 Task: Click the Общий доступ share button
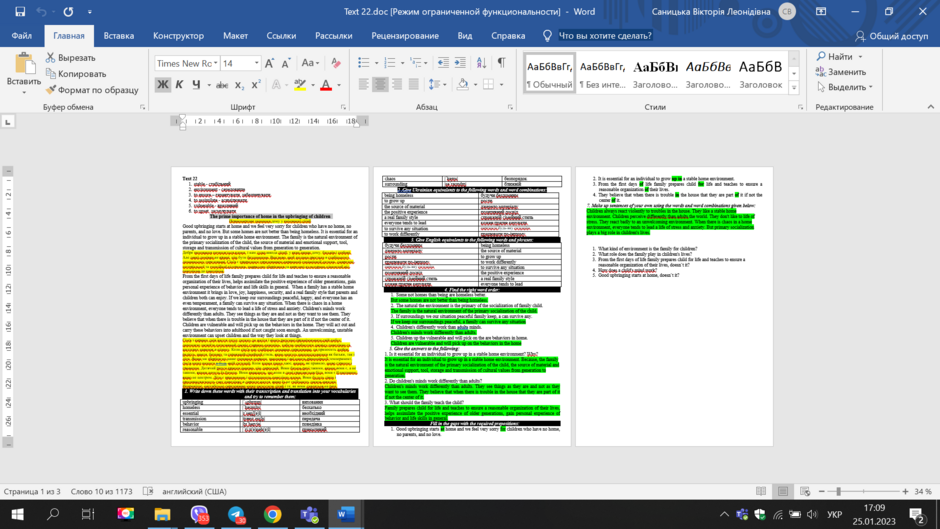(x=891, y=36)
